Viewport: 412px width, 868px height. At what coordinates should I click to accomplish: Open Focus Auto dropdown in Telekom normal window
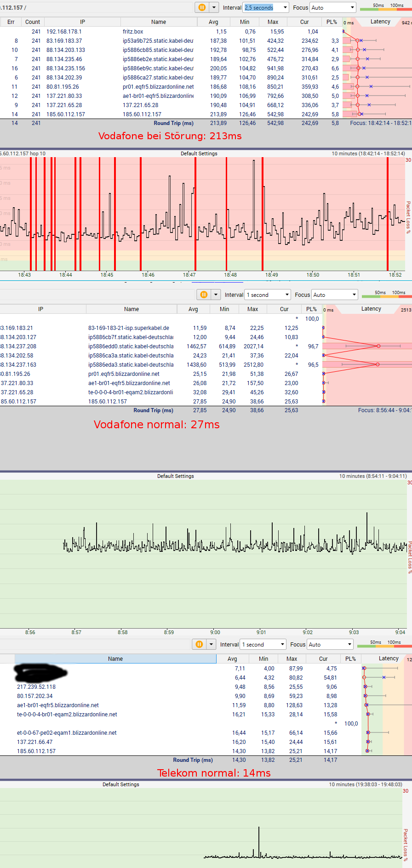click(x=330, y=644)
